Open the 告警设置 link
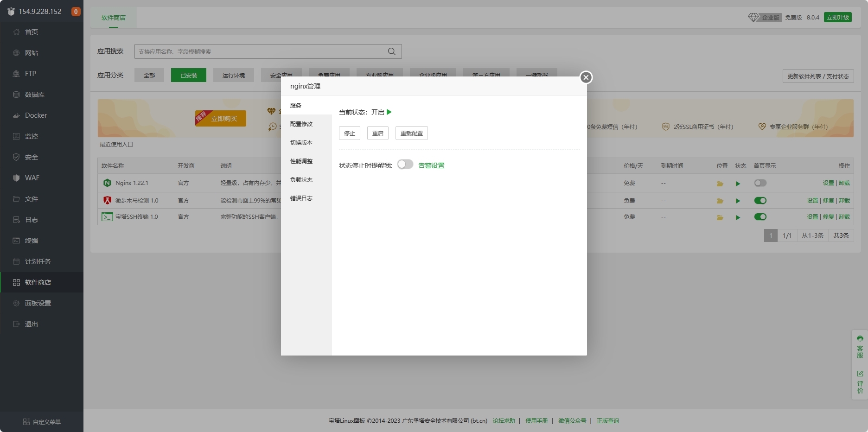868x432 pixels. point(431,165)
